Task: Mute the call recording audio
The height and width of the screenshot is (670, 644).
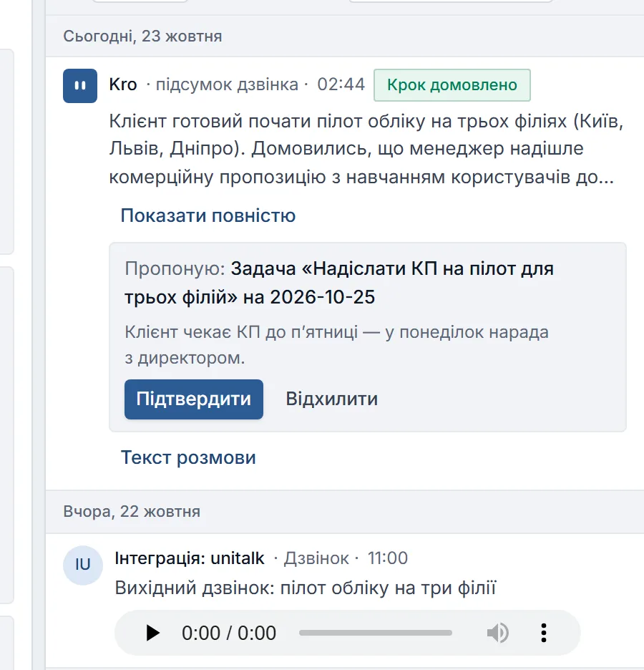Action: coord(497,633)
